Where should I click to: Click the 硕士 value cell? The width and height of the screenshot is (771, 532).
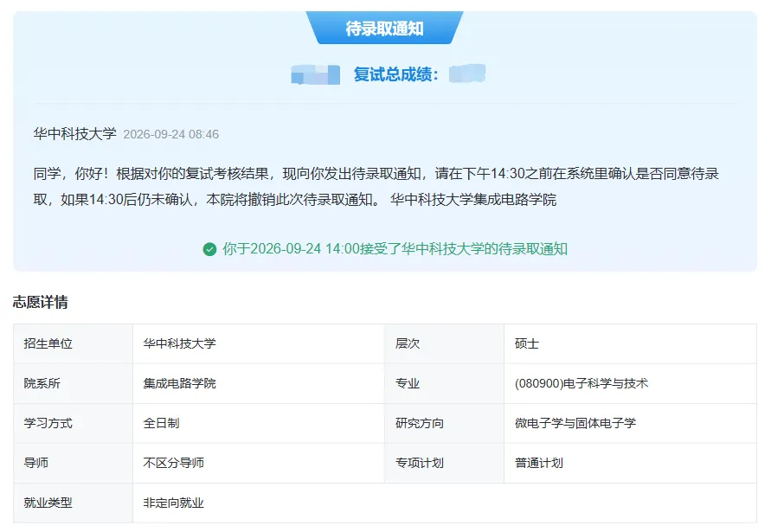point(630,343)
